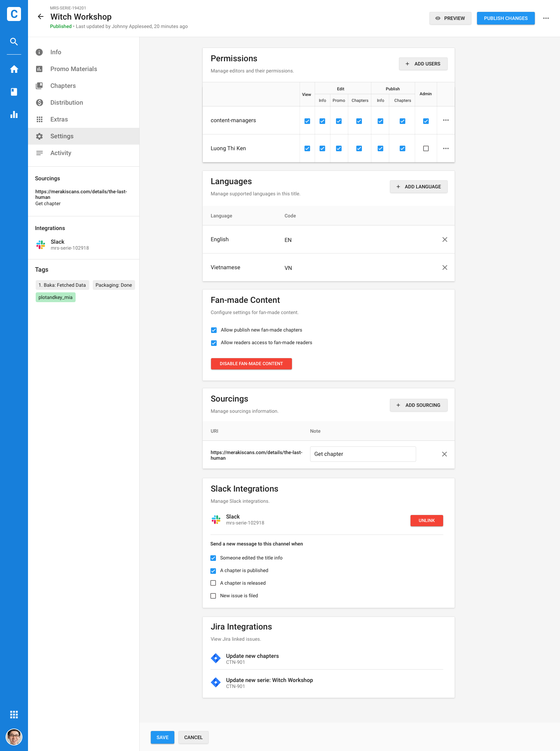Open the page overflow menu next to Publish Changes

coord(546,18)
